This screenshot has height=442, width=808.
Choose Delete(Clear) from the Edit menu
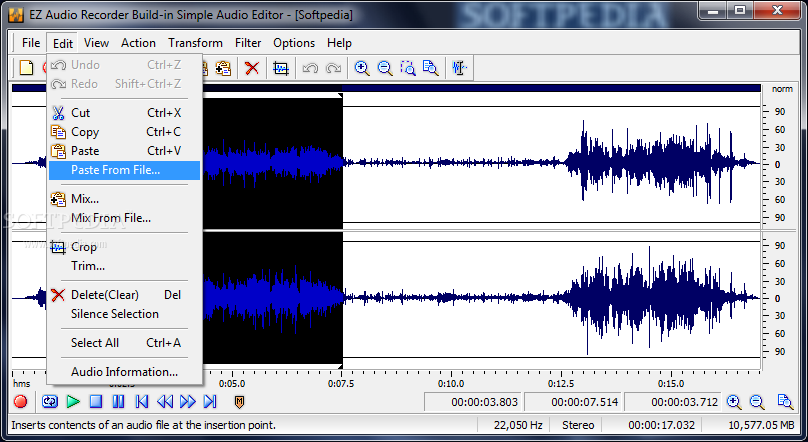tap(124, 295)
